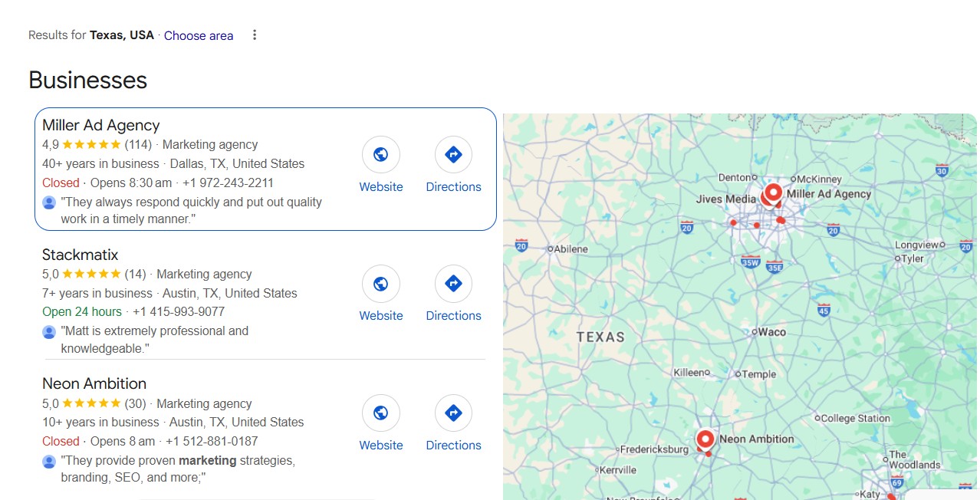The width and height of the screenshot is (980, 500).
Task: Open Neon Ambition website globe icon
Action: click(x=381, y=413)
